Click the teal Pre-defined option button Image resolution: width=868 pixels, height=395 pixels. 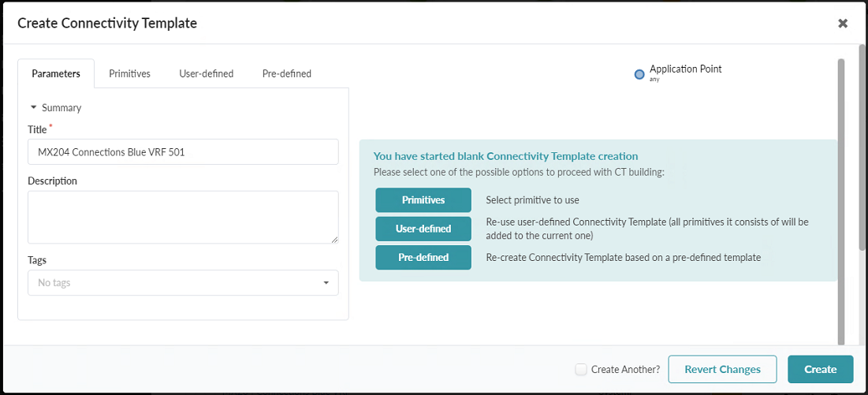click(423, 257)
